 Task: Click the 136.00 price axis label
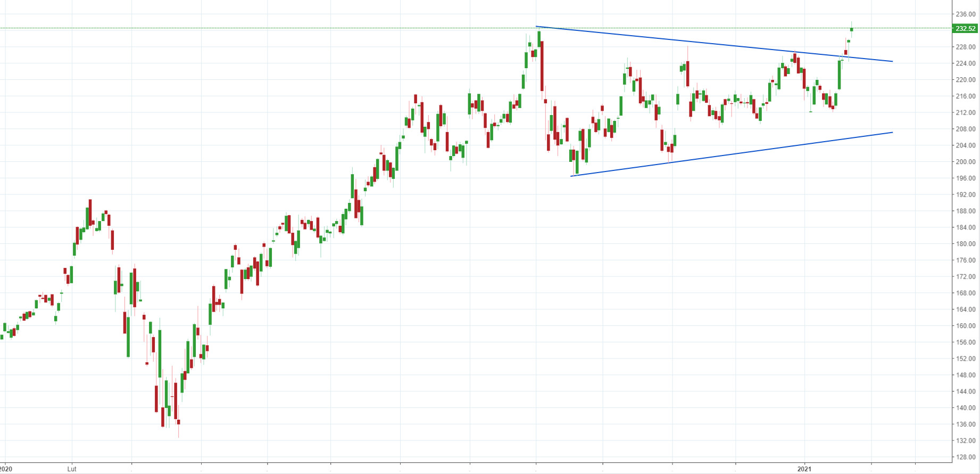coord(966,424)
